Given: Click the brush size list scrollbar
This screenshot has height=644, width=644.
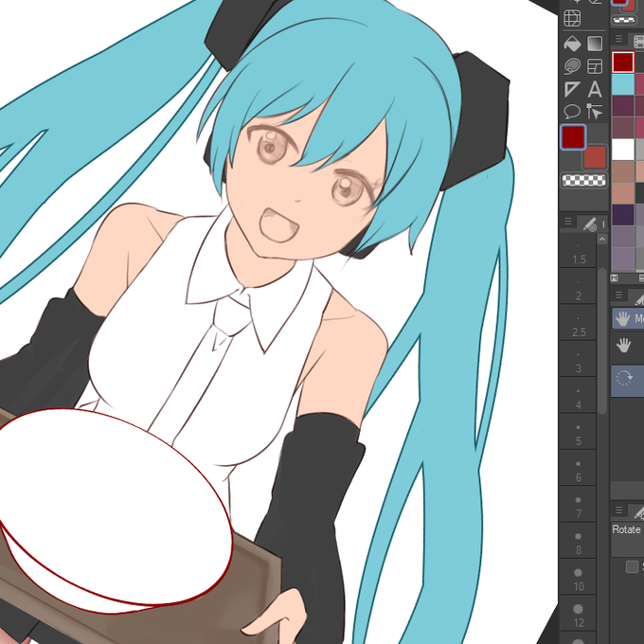Looking at the screenshot, I should pos(602,341).
